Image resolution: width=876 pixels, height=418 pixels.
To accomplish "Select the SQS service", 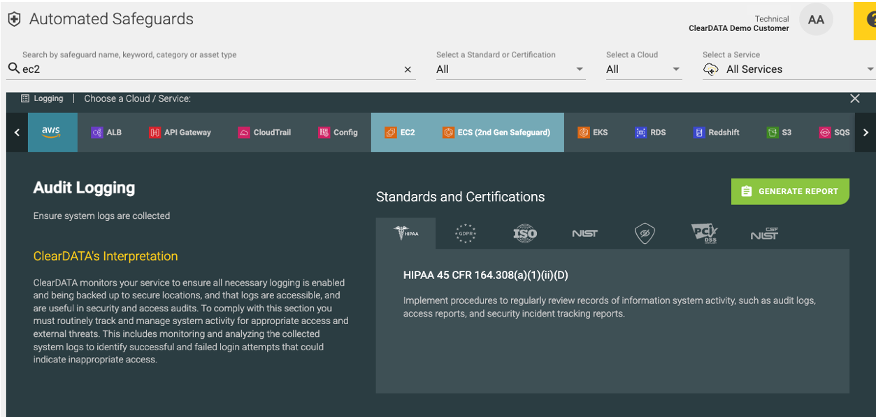I will (834, 132).
